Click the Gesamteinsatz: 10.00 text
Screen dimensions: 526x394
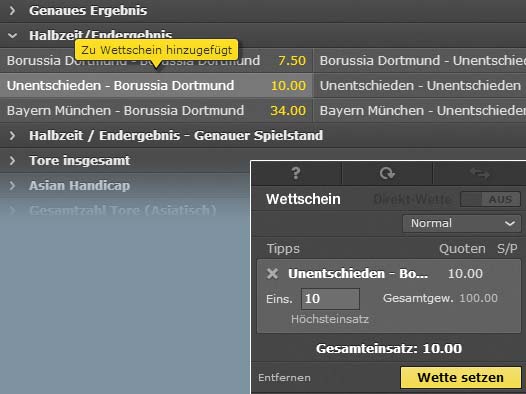pyautogui.click(x=389, y=349)
